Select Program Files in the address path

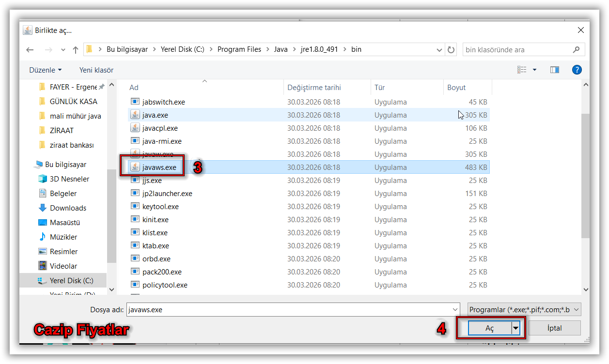[239, 49]
